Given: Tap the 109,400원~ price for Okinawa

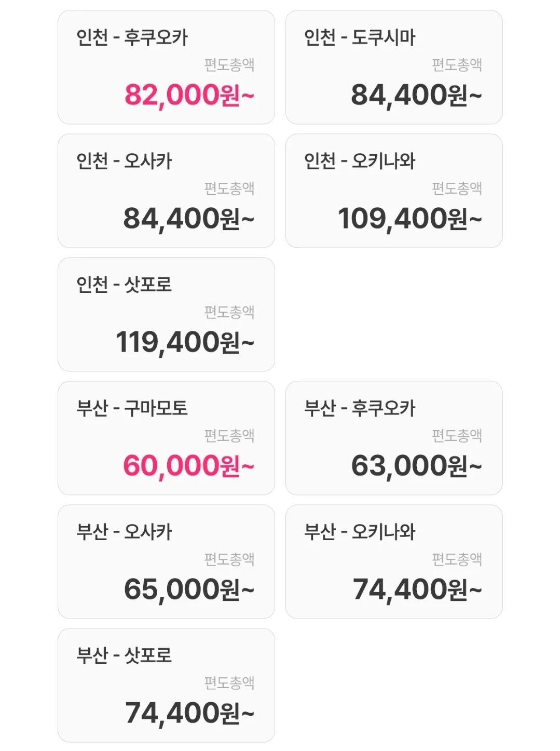Looking at the screenshot, I should tap(410, 219).
